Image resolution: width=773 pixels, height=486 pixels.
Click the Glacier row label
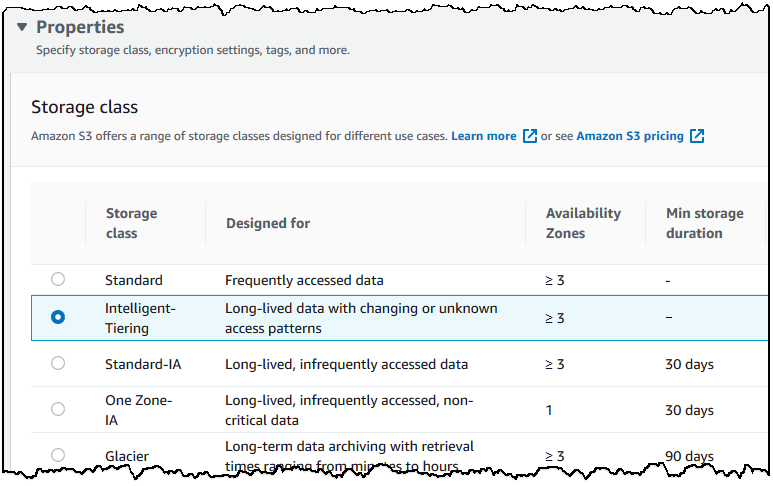[127, 456]
